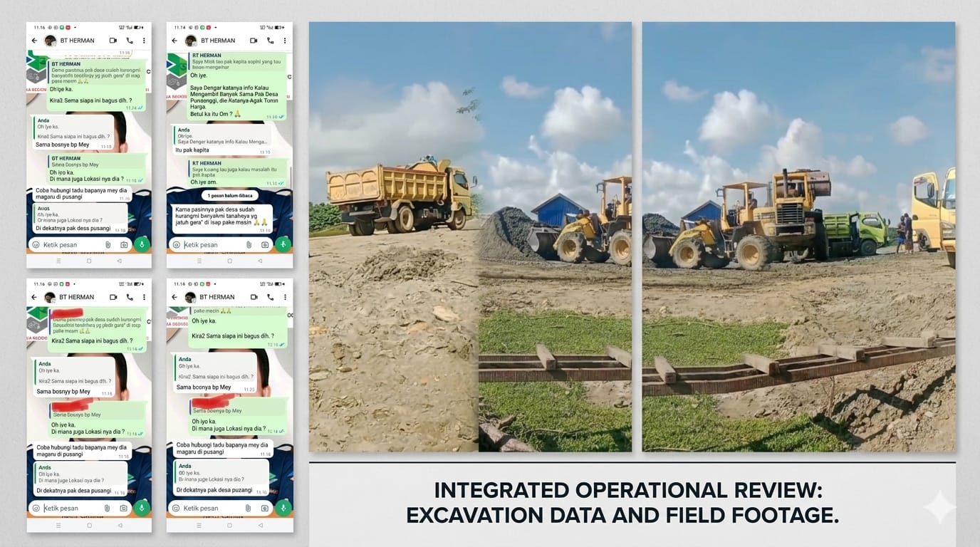Tap the green microphone button in bottom-right chat
980x547 pixels.
[x=283, y=507]
